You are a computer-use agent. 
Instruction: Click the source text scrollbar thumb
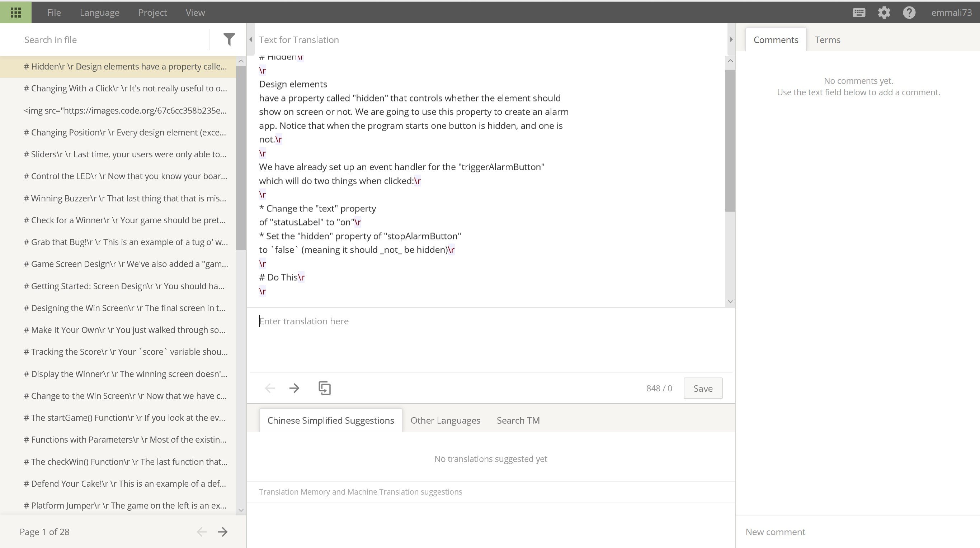(730, 140)
